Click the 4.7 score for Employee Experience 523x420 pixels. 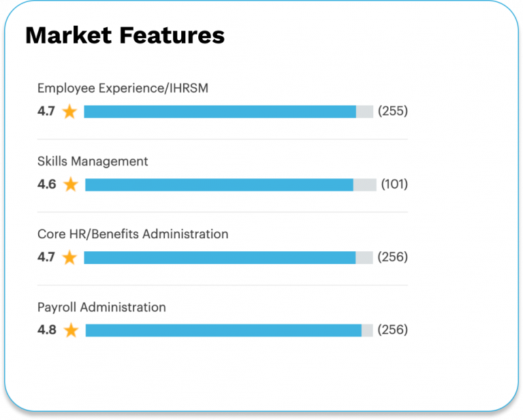click(x=46, y=112)
